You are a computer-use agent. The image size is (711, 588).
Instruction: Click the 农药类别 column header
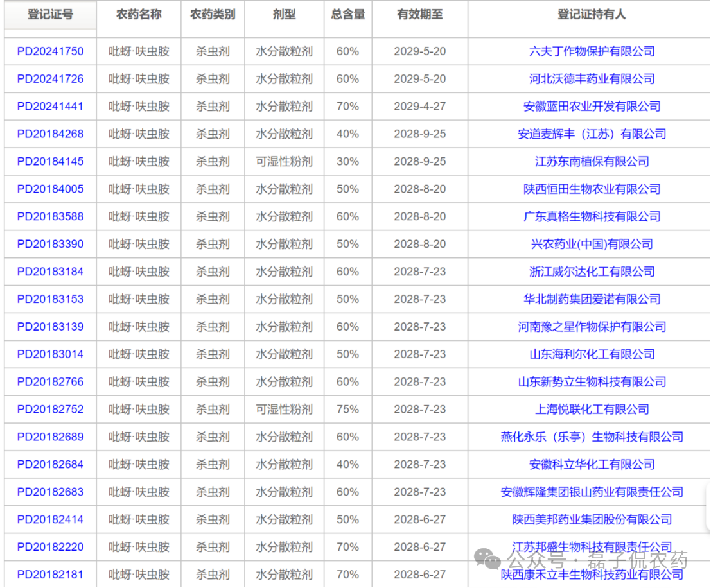(x=213, y=15)
